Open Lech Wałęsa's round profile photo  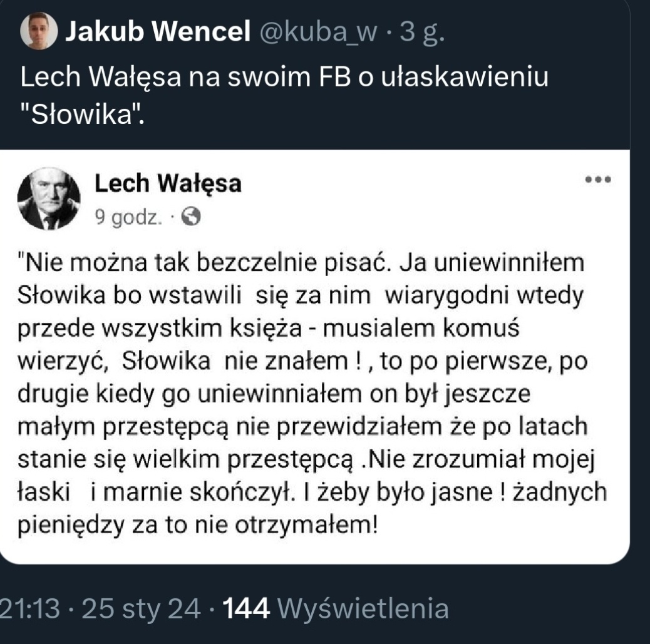pos(48,198)
